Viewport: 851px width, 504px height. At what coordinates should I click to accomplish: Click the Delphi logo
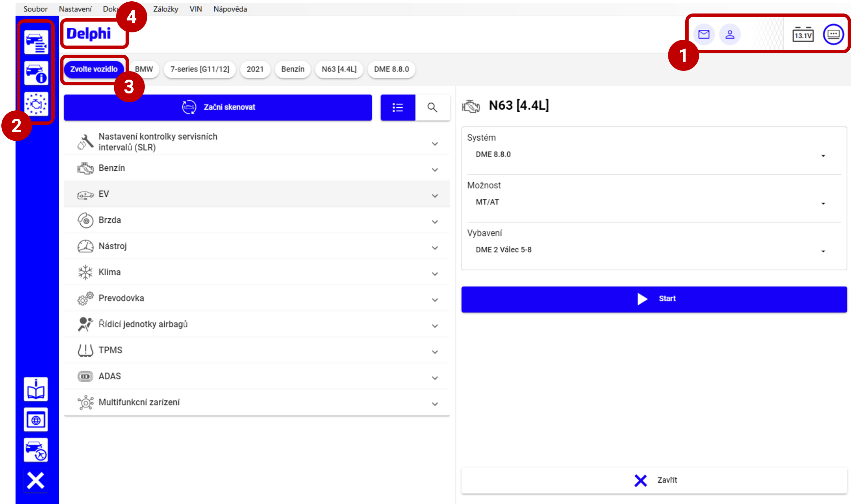(89, 34)
